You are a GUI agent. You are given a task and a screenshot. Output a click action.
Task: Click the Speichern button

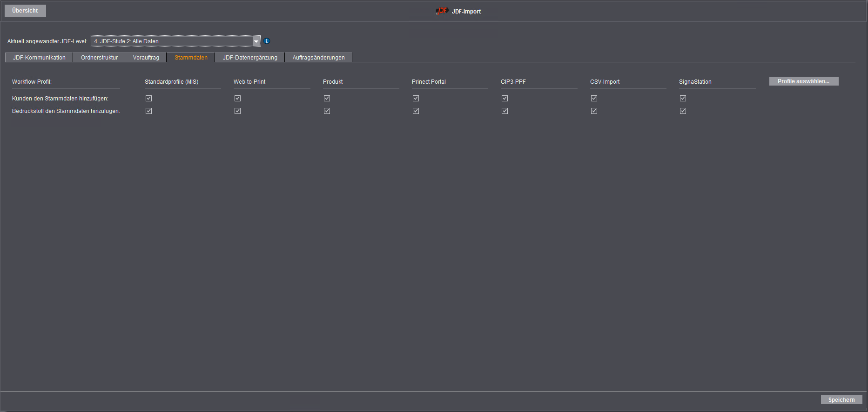pos(841,400)
